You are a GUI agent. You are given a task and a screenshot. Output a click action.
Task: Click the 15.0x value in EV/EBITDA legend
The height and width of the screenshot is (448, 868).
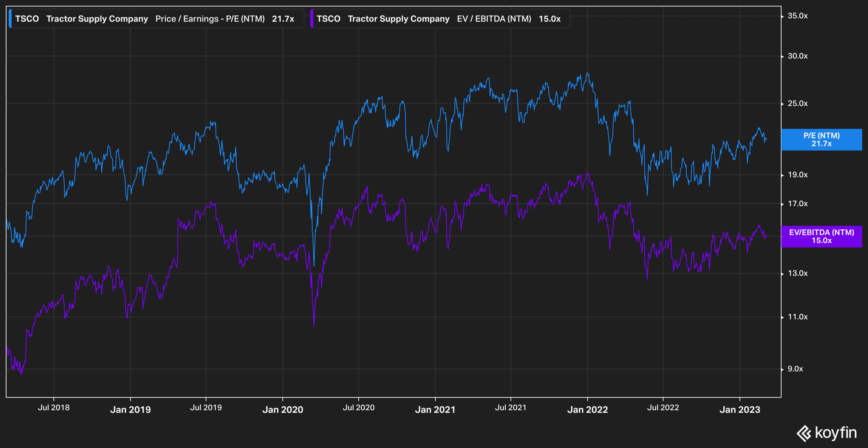click(x=549, y=19)
